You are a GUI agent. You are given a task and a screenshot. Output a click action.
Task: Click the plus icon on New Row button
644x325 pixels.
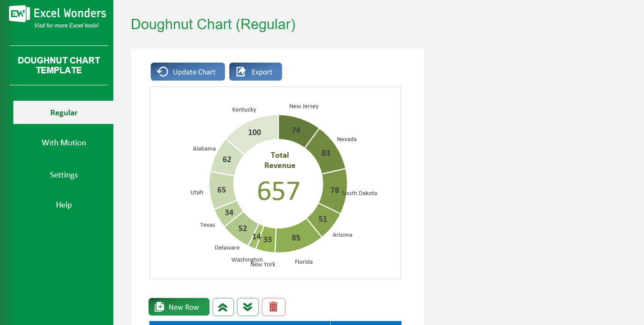tap(159, 307)
